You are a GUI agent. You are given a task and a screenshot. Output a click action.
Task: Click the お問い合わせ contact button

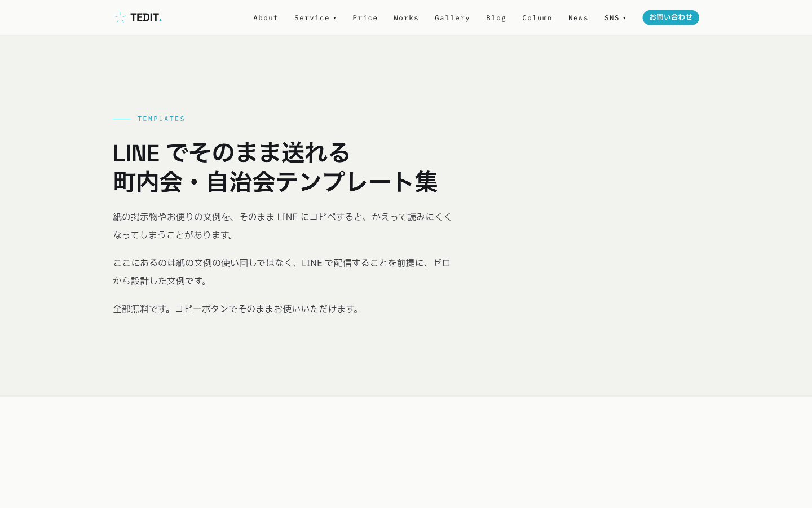pyautogui.click(x=670, y=17)
